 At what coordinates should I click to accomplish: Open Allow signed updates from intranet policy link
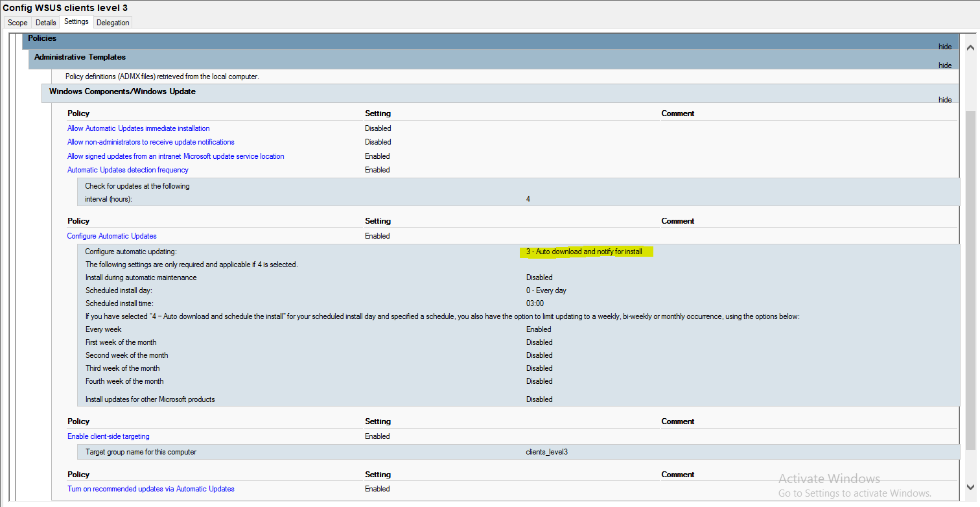click(x=176, y=156)
